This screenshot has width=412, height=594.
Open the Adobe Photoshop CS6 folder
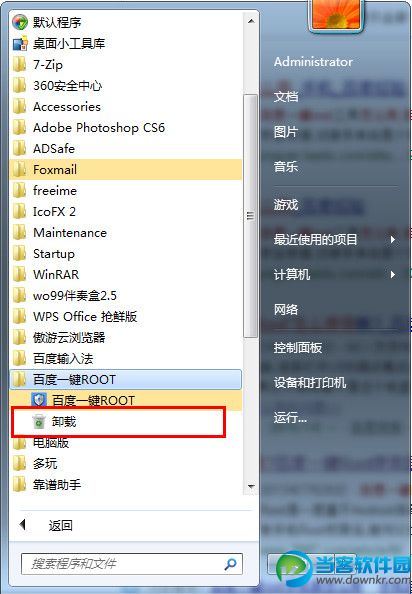point(126,128)
